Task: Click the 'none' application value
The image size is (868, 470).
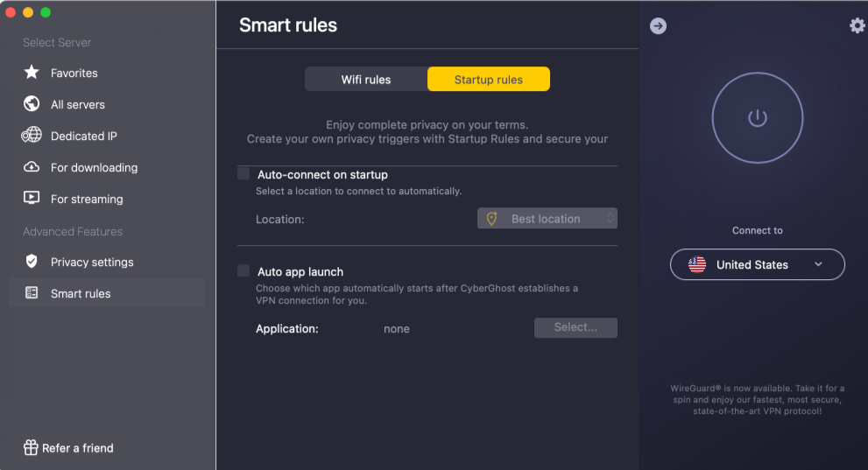Action: pyautogui.click(x=397, y=328)
